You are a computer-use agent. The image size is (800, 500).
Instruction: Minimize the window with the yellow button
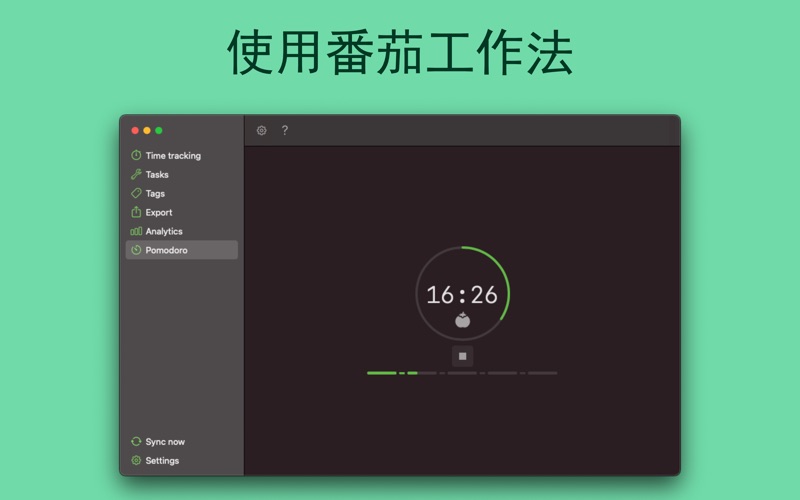pos(147,130)
